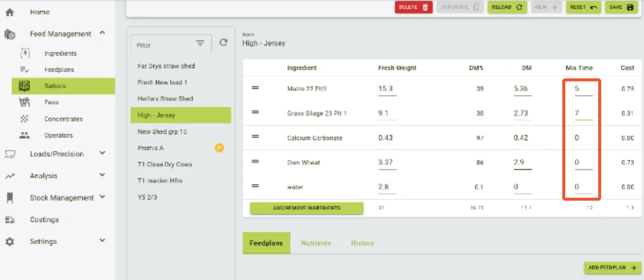Screen dimensions: 644x280
Task: Click the orange P badge on Premix A
Action: click(219, 148)
